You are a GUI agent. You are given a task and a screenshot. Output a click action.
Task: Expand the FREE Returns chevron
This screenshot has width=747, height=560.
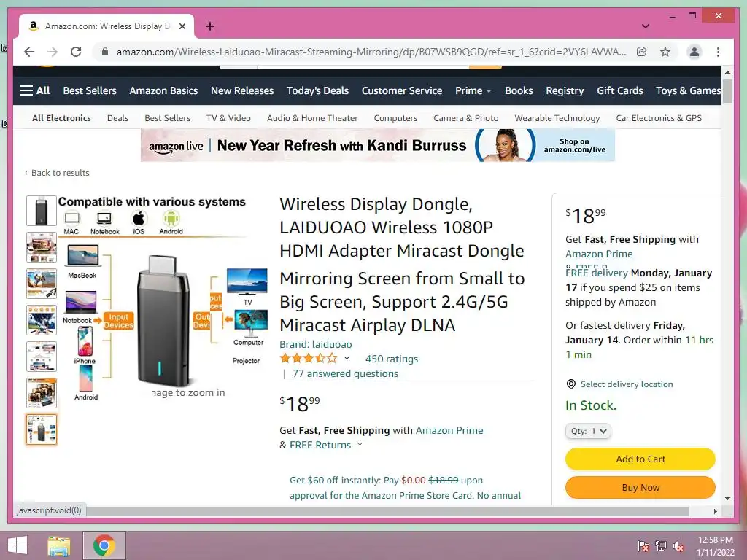(360, 444)
